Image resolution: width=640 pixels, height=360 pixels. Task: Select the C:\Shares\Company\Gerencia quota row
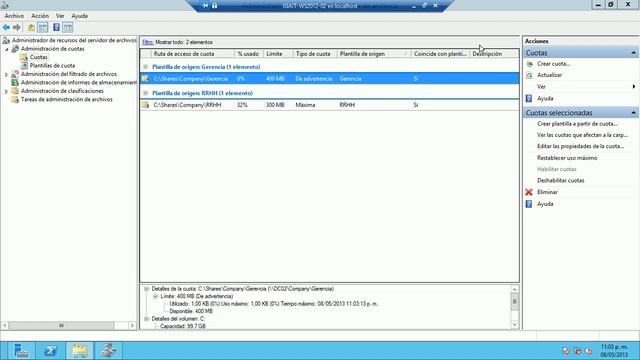click(329, 78)
